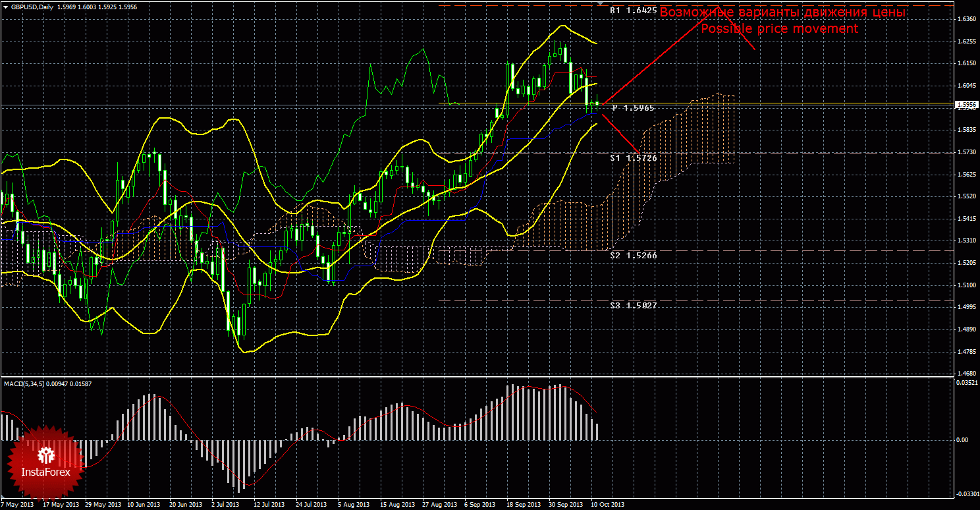
Task: Click the MACD 0.00 axis level label
Action: (x=962, y=439)
